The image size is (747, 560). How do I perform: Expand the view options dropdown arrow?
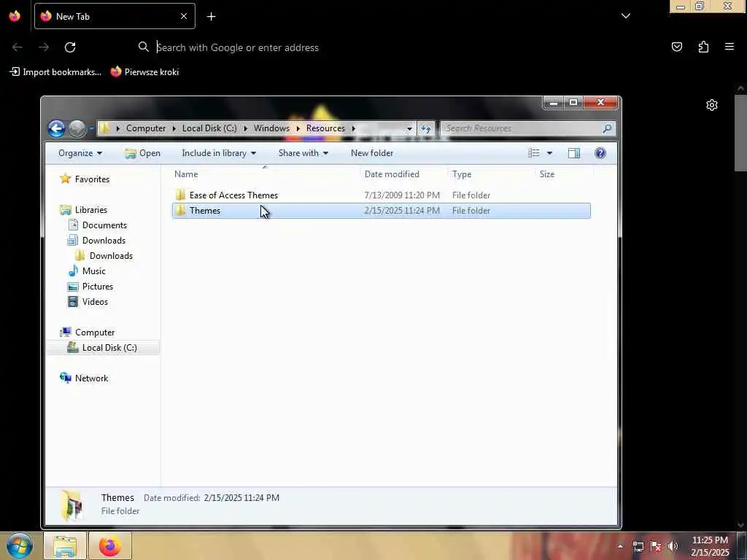549,153
